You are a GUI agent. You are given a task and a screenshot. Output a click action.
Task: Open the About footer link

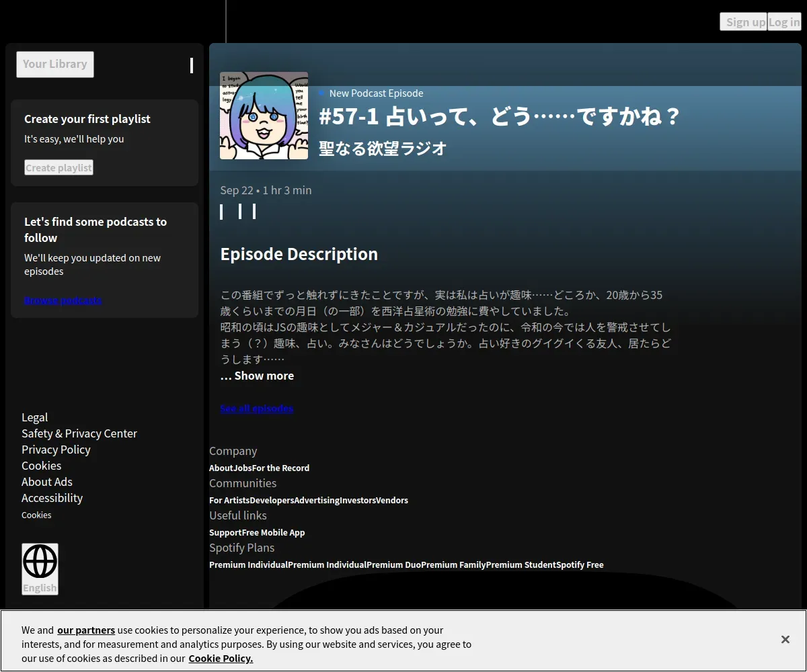[x=221, y=468]
